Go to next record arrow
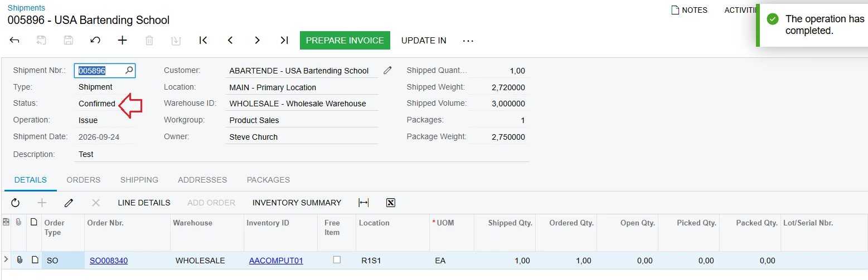 (x=257, y=40)
